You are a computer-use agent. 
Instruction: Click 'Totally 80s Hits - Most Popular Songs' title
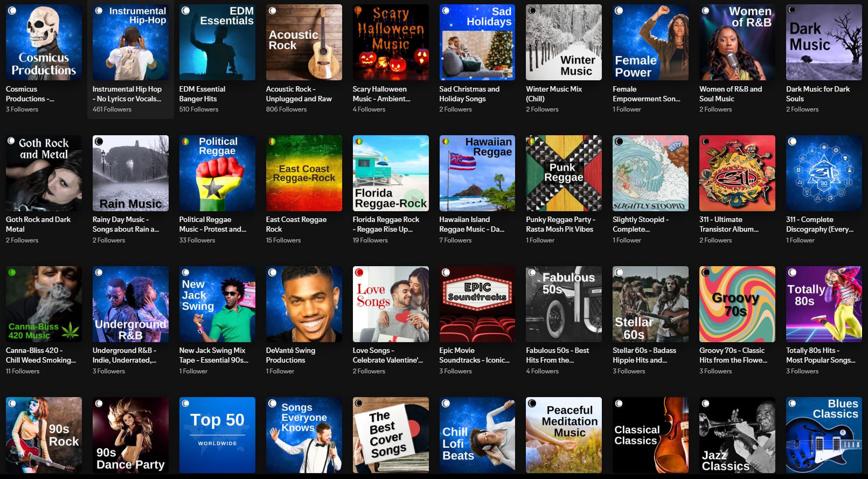(x=821, y=355)
